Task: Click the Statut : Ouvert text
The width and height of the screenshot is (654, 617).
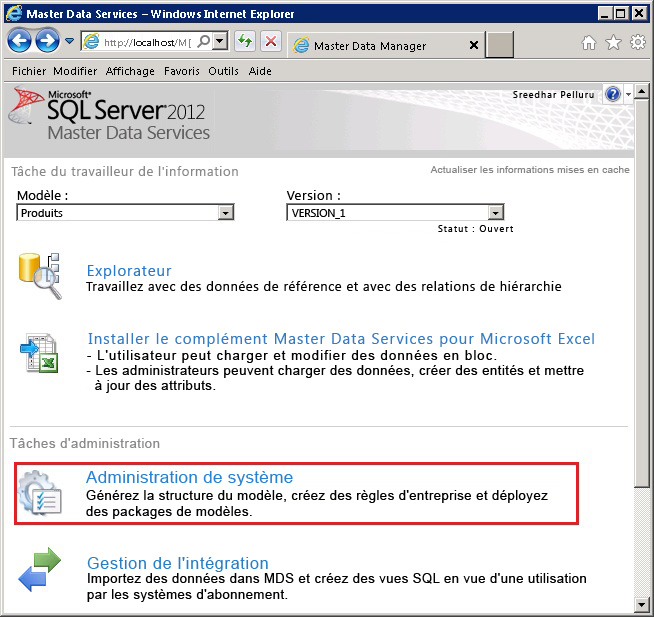Action: (475, 229)
